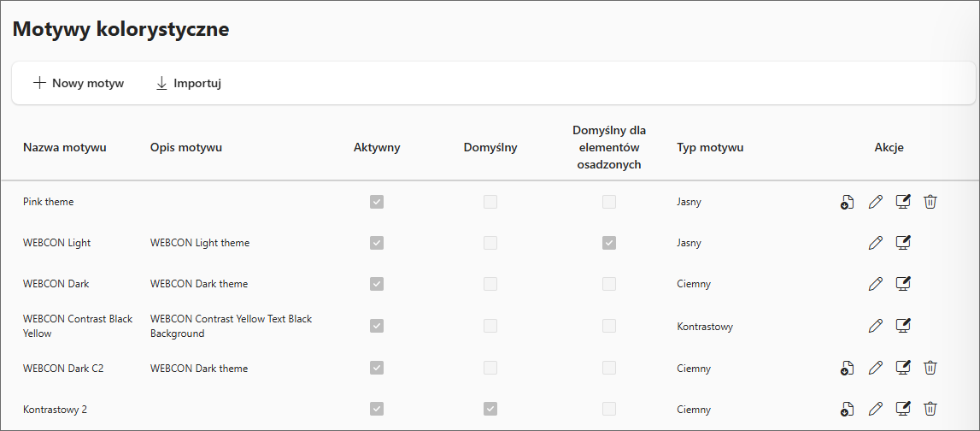Select the WEBCON Dark C2 row name

63,369
